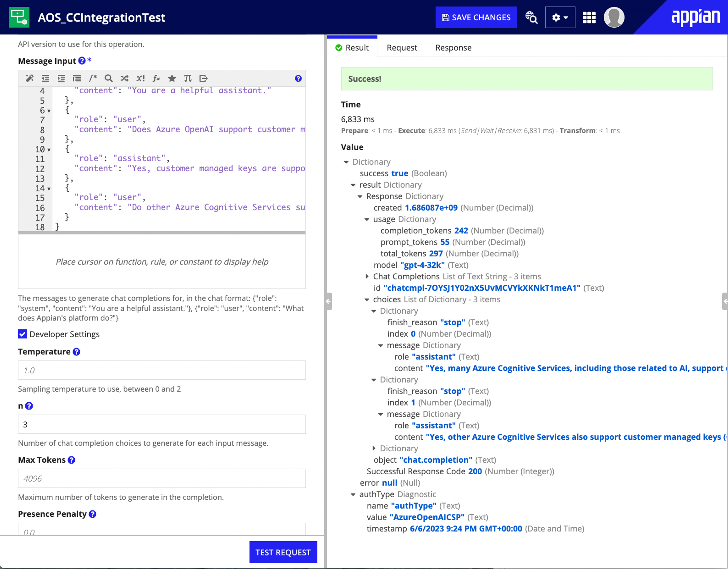
Task: Click the error null value
Action: coord(390,483)
